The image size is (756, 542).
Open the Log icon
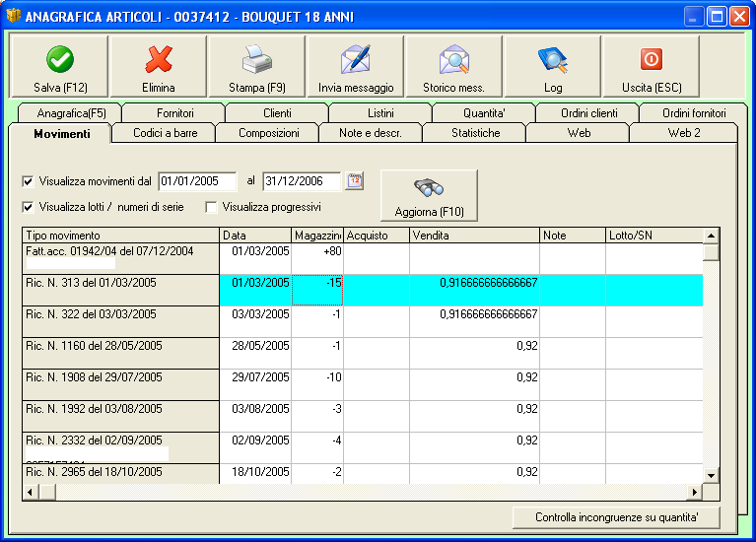(x=552, y=59)
